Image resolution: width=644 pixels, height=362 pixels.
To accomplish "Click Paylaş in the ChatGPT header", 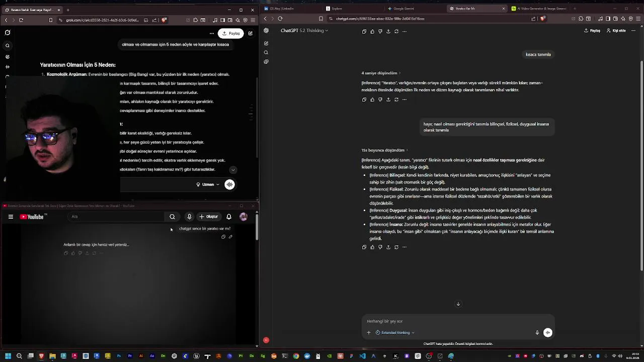I will tap(592, 31).
